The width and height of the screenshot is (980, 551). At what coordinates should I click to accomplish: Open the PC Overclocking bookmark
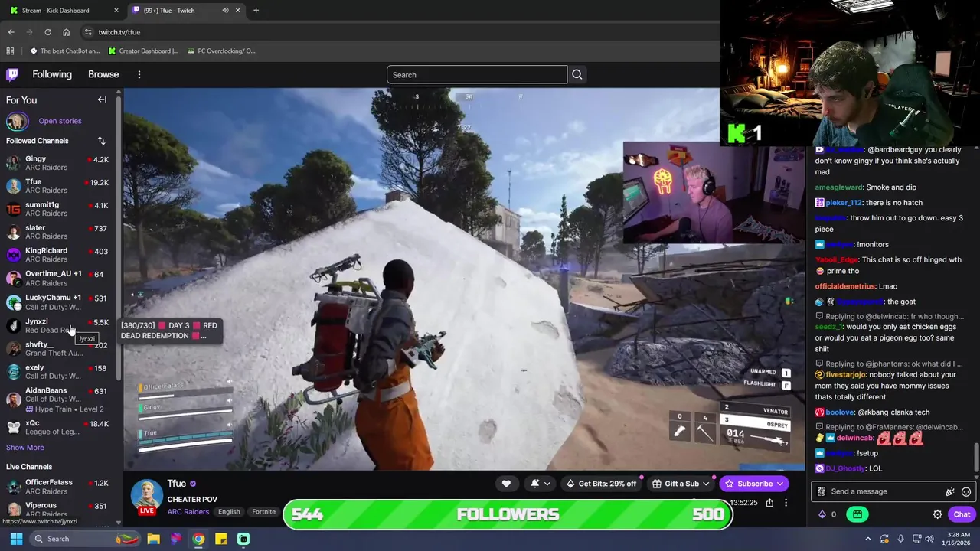tap(222, 51)
